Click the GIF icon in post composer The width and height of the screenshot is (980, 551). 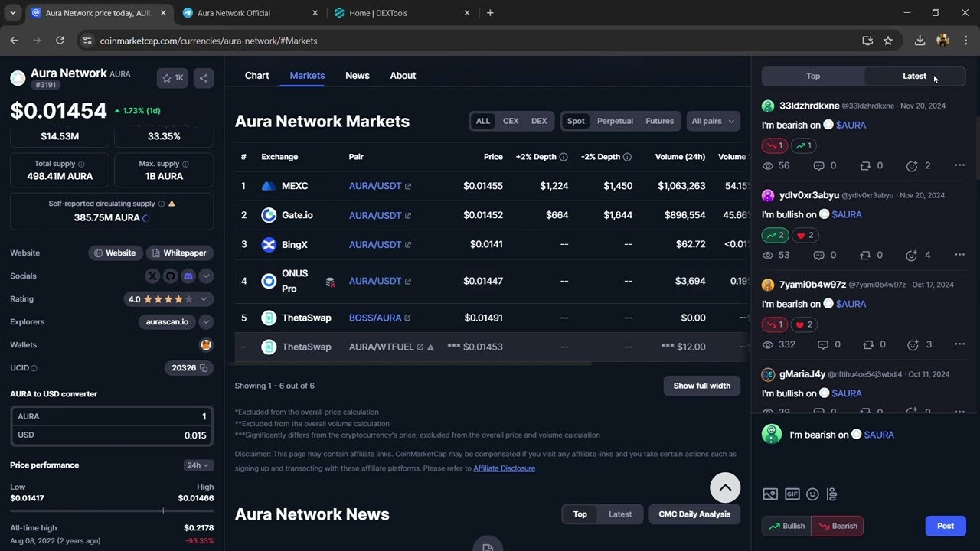point(792,494)
